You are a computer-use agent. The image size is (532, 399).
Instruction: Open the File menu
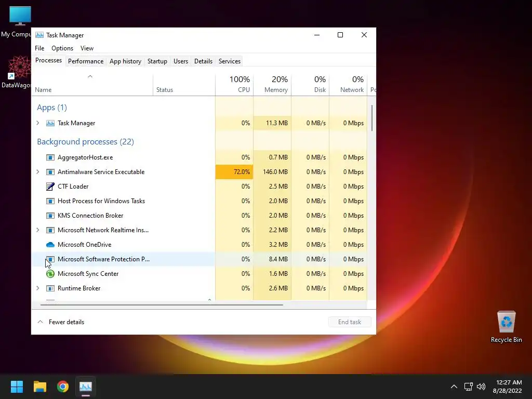pos(39,48)
